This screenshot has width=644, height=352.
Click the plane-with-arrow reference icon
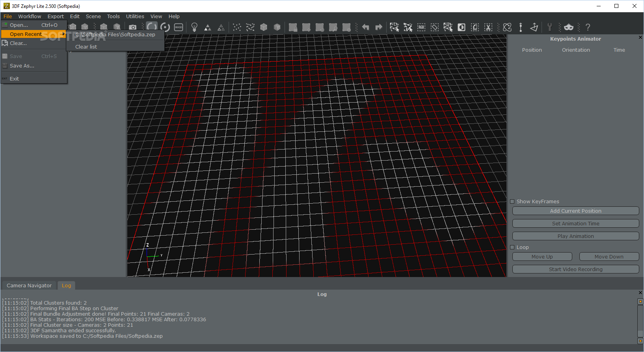pos(534,27)
